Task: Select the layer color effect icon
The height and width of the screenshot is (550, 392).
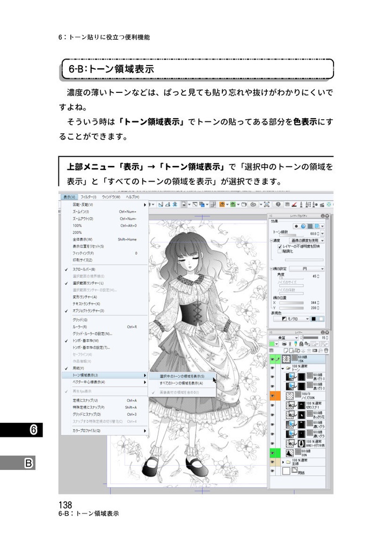Action: [x=317, y=226]
